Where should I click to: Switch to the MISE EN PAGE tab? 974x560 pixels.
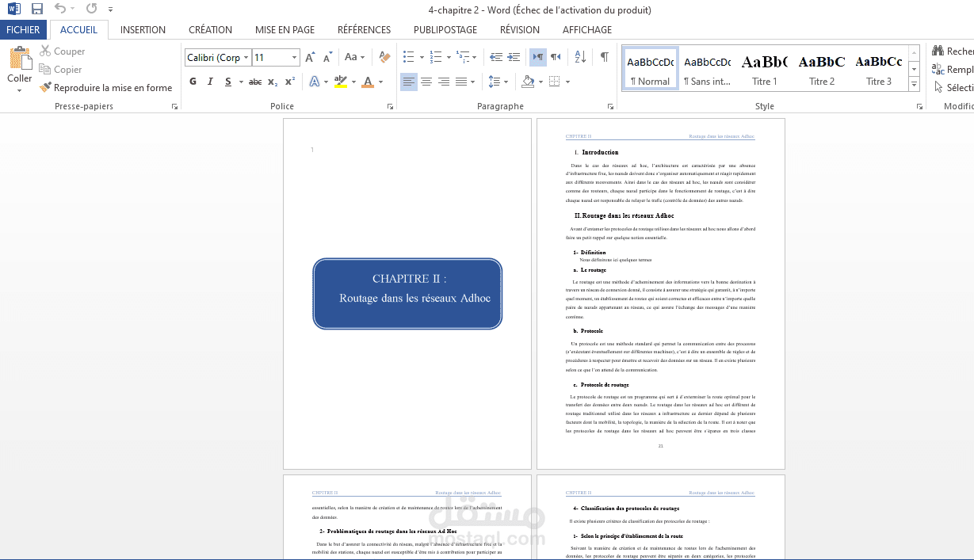pyautogui.click(x=285, y=30)
